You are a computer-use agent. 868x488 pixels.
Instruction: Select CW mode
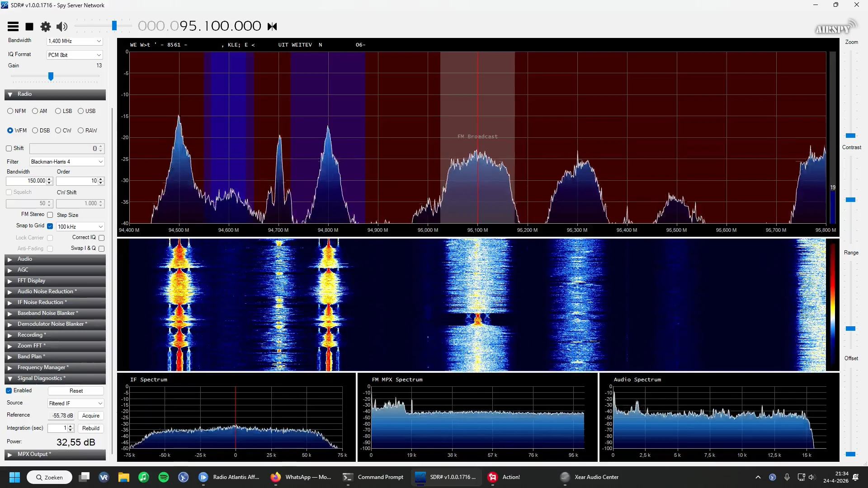coord(63,131)
